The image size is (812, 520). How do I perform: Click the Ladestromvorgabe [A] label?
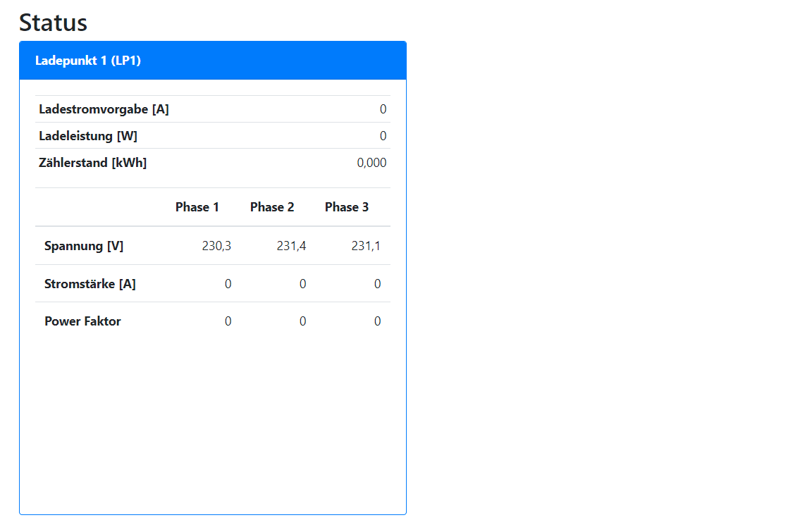pyautogui.click(x=104, y=109)
